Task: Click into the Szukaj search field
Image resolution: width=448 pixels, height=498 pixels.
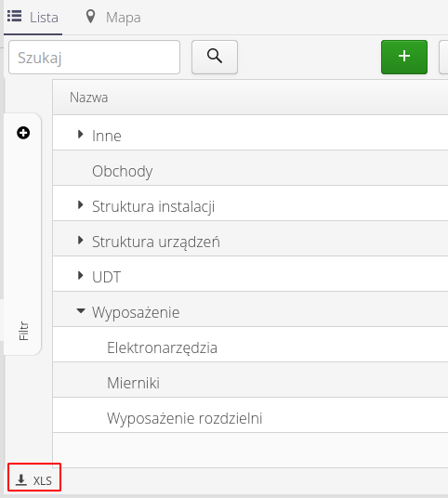Action: pyautogui.click(x=95, y=58)
